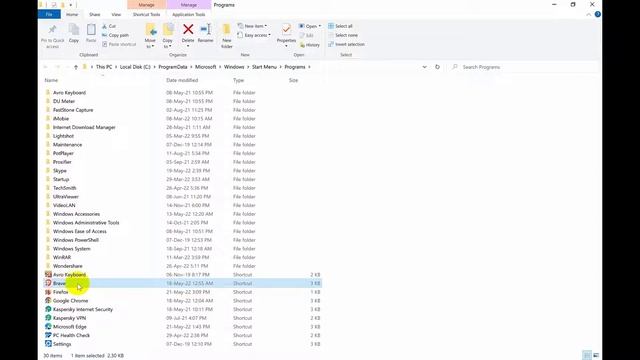Click the Settings shortcut gear icon
The height and width of the screenshot is (360, 640).
click(48, 344)
